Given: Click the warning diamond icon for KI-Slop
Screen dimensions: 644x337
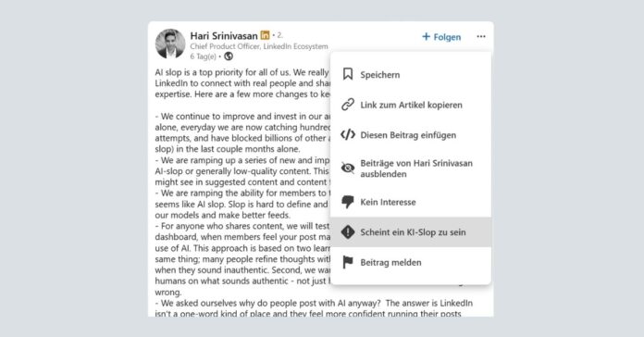Looking at the screenshot, I should (x=348, y=232).
